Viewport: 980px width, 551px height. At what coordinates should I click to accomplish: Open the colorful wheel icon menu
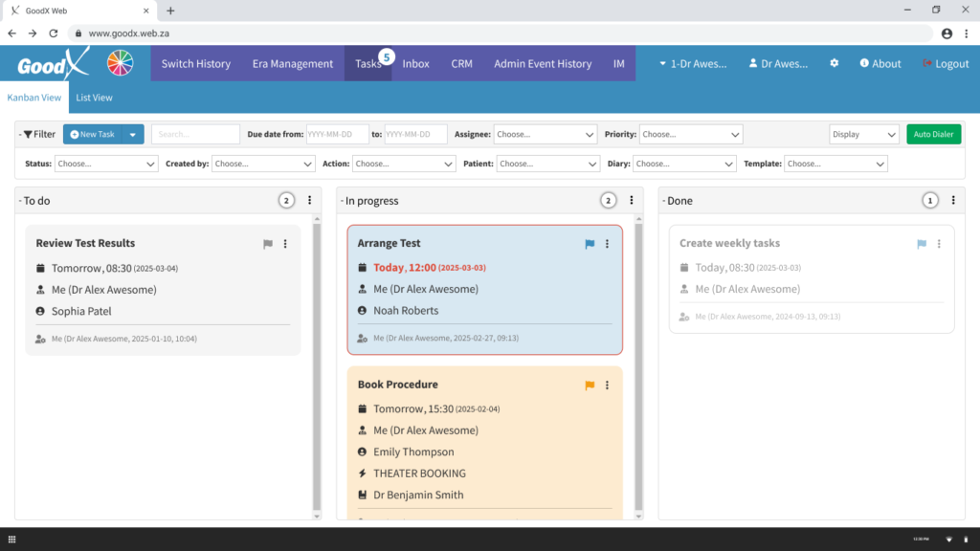click(x=120, y=63)
